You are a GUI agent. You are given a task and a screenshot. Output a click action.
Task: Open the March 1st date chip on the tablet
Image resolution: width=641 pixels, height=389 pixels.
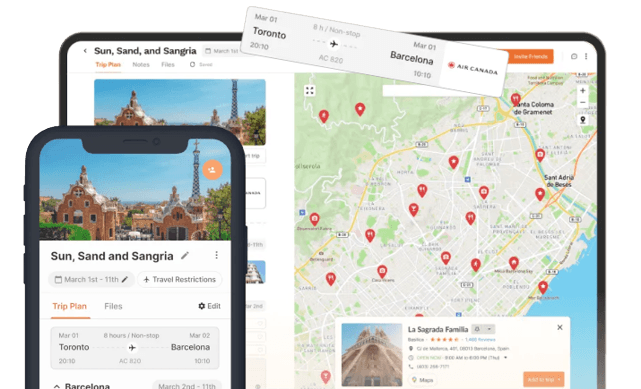[222, 51]
